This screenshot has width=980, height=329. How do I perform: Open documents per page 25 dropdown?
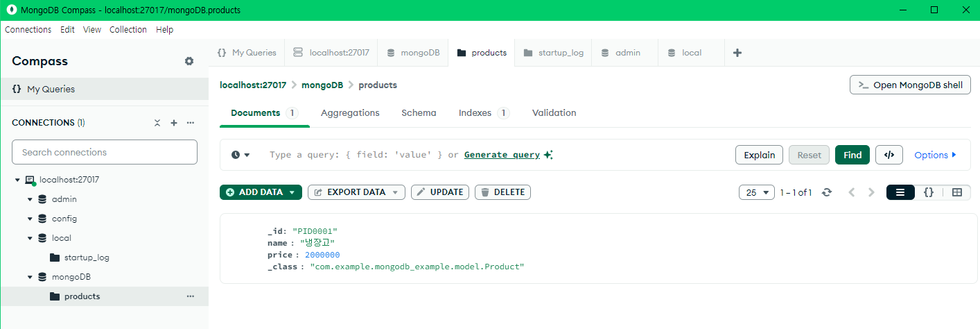point(757,192)
